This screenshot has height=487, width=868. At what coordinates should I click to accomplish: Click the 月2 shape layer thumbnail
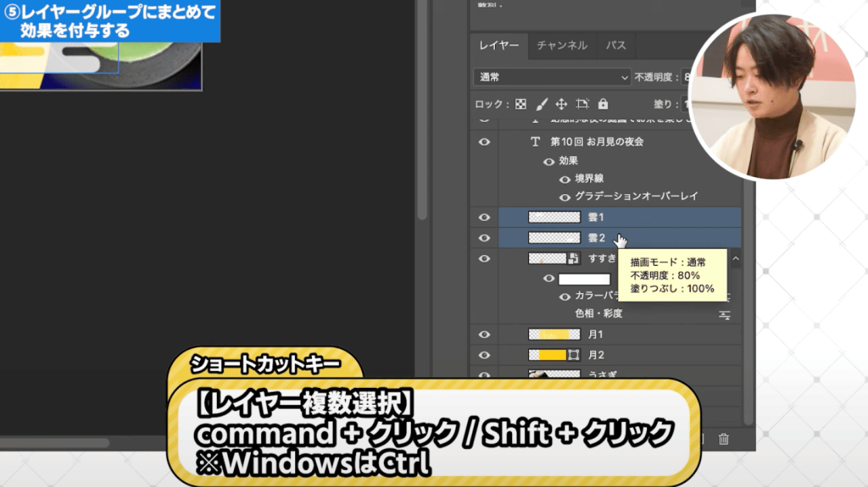(554, 355)
